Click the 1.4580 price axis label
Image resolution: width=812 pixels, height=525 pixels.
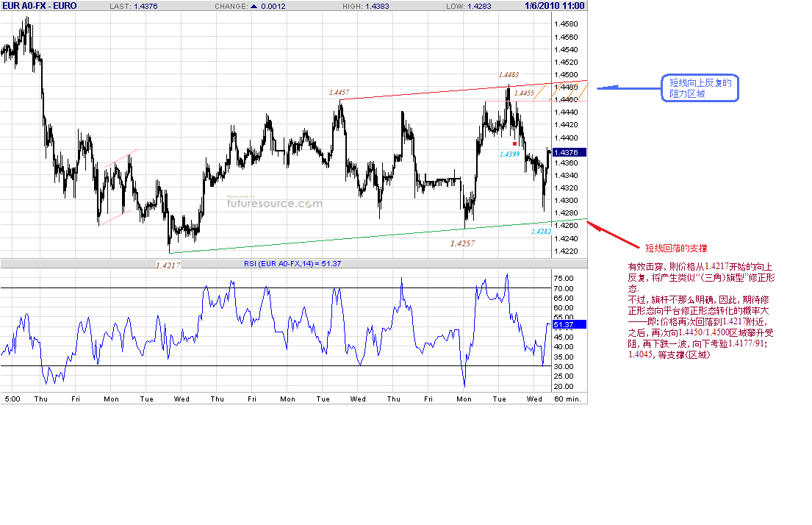coord(566,24)
